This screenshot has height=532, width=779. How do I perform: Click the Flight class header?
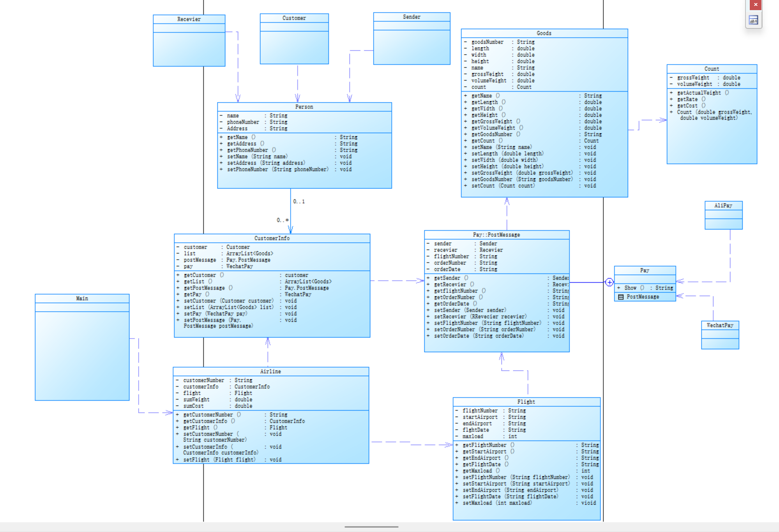526,402
